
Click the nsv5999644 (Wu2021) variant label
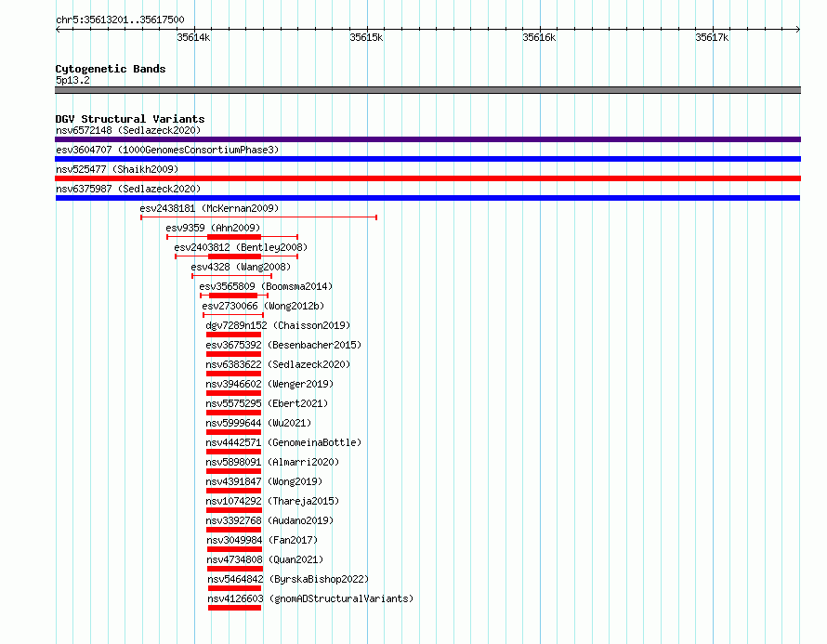click(258, 423)
